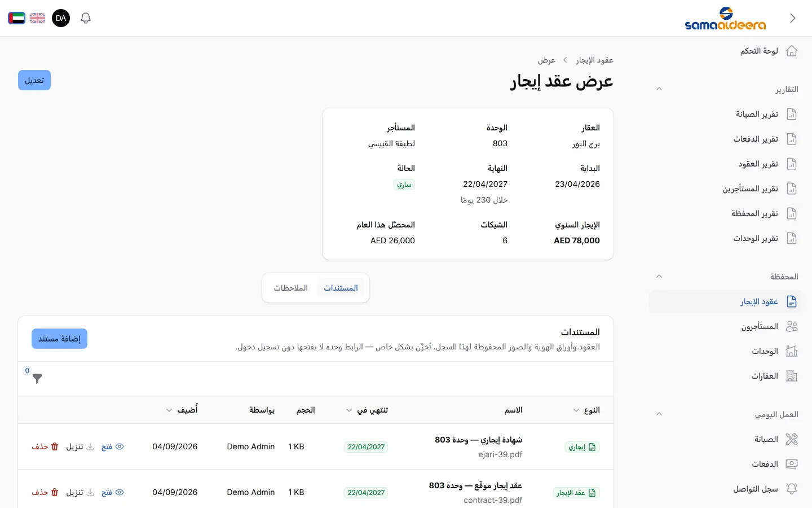Click the property name برج النور

click(586, 143)
